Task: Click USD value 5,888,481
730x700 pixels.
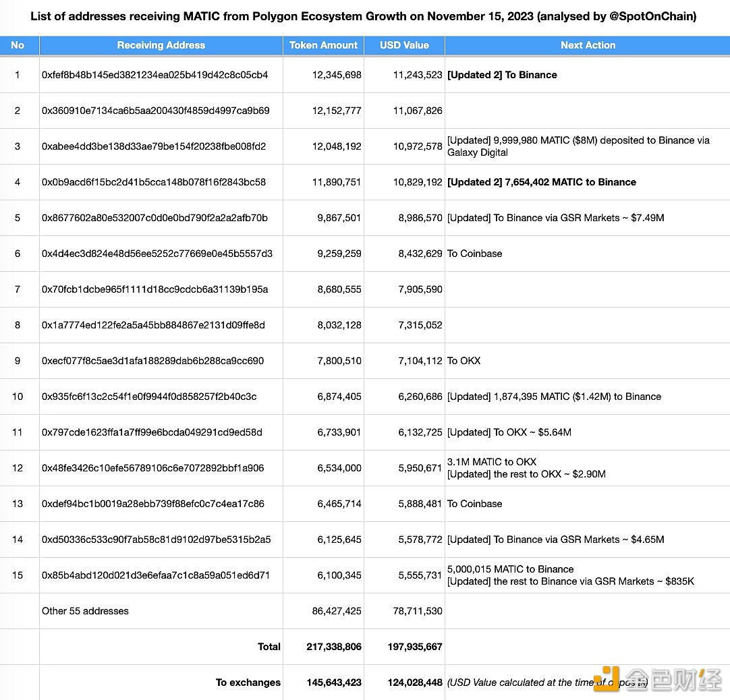Action: tap(420, 504)
